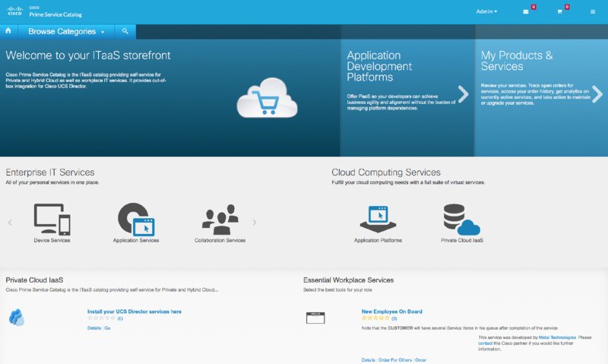Select the Application Development Platforms heading
The image size is (608, 364).
pyautogui.click(x=379, y=66)
